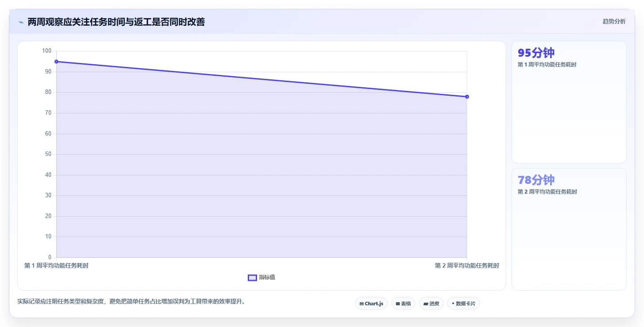Click 第 1 周平均功能任务耗时 card caption

tap(547, 65)
